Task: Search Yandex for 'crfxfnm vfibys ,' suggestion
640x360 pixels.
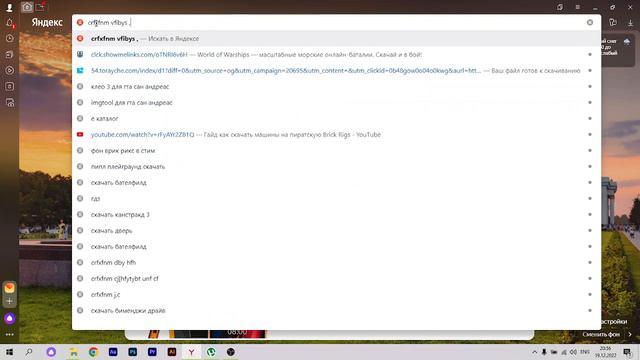Action: click(x=336, y=38)
